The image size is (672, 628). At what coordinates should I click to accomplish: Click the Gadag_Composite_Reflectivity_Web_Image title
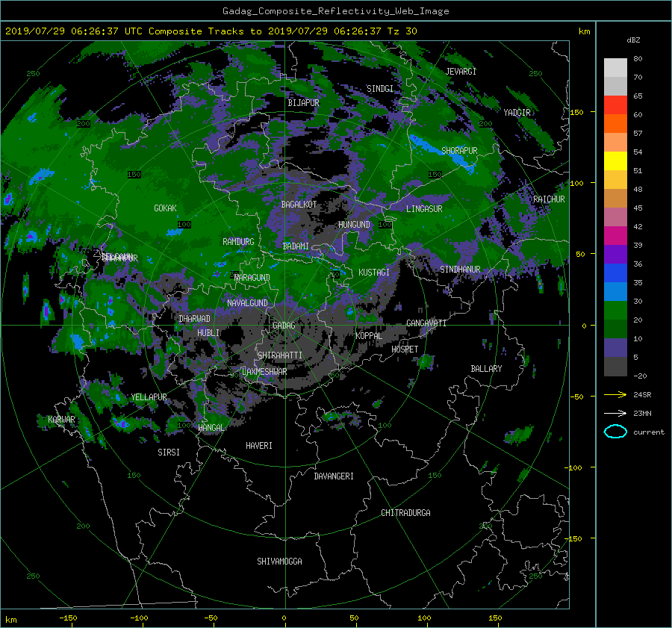[335, 11]
